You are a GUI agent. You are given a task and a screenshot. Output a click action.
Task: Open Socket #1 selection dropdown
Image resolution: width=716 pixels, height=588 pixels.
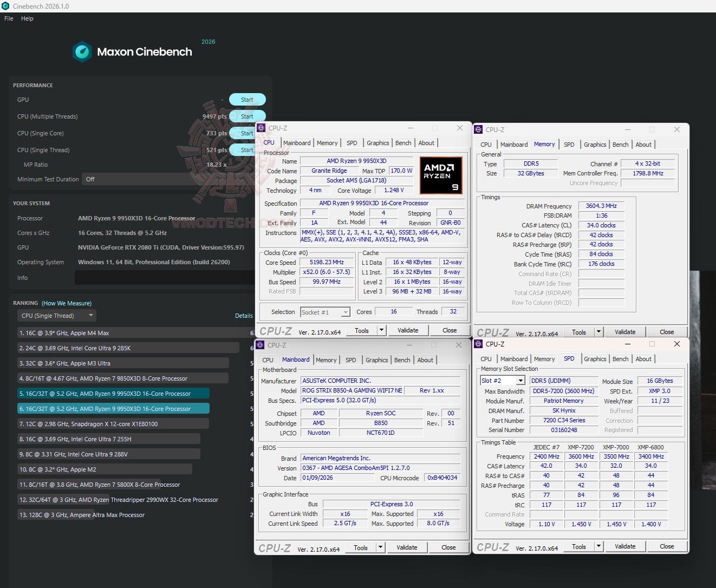pos(325,312)
